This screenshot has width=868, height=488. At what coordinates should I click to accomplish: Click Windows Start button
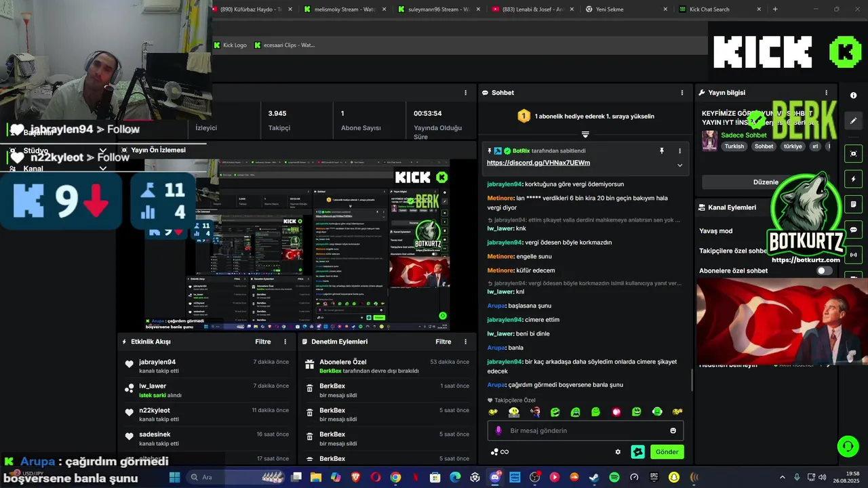pyautogui.click(x=174, y=477)
